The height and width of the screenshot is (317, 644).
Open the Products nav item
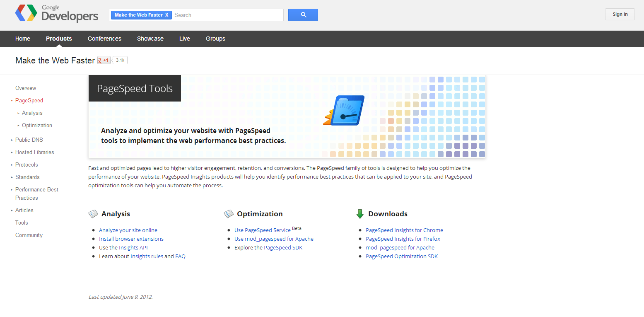[59, 39]
